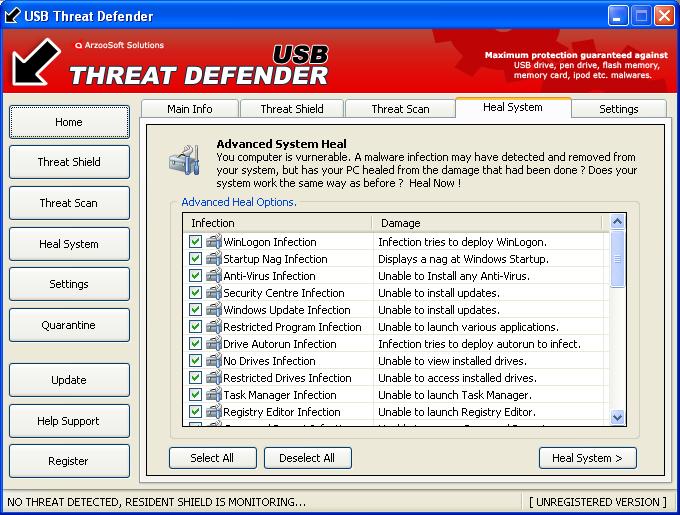This screenshot has height=515, width=680.
Task: Click the Update sidebar button
Action: tap(69, 380)
